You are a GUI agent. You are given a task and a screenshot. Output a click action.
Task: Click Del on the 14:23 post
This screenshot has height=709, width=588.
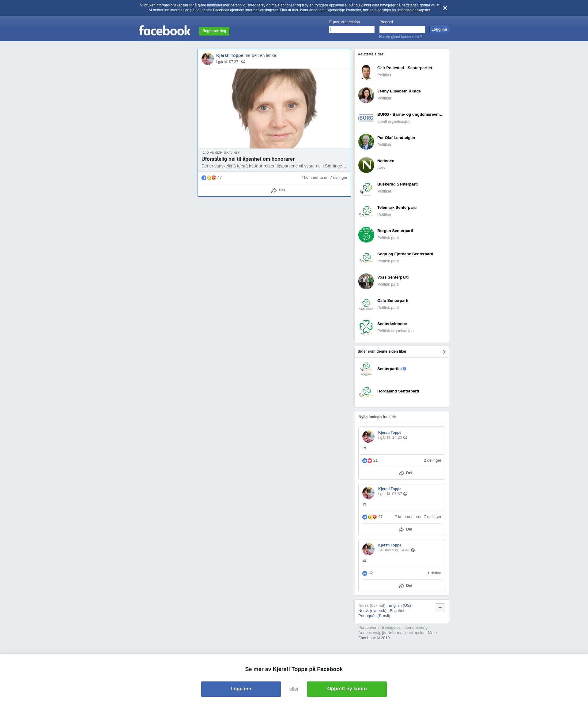[405, 473]
